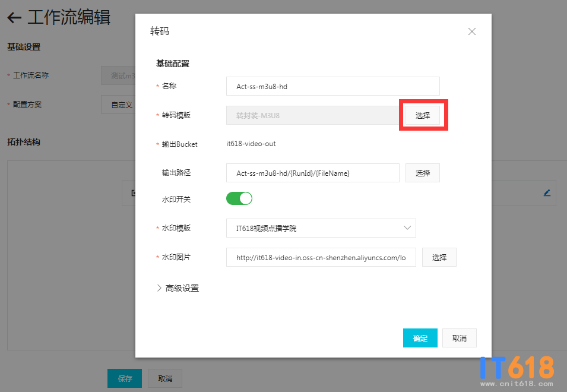
Task: Click 选择 button next to 输出路径
Action: tap(422, 173)
